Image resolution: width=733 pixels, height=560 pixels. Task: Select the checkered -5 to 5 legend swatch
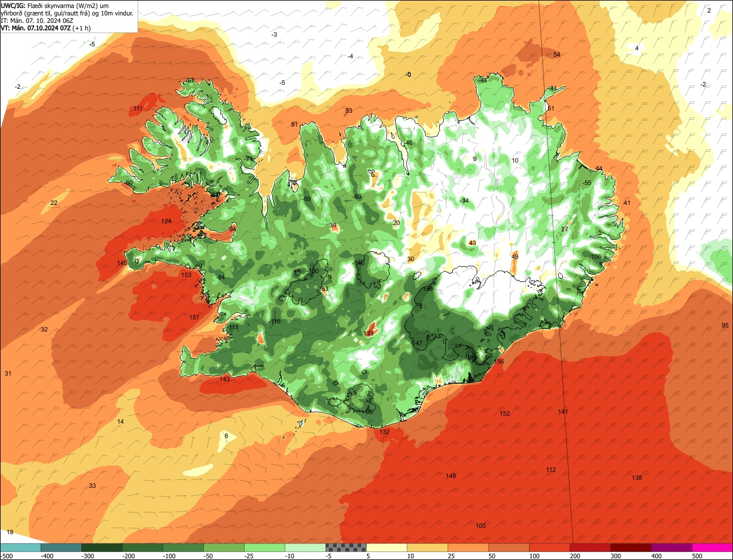point(346,547)
